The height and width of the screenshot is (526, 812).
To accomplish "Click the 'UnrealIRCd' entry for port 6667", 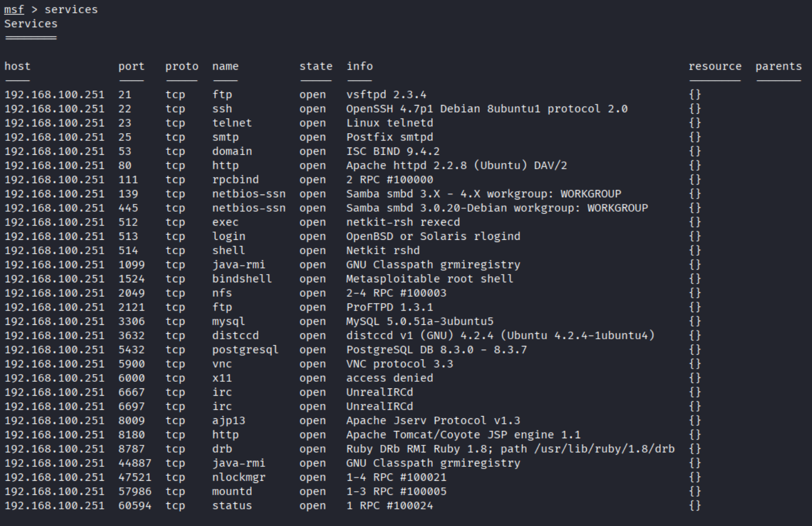I will click(x=380, y=392).
